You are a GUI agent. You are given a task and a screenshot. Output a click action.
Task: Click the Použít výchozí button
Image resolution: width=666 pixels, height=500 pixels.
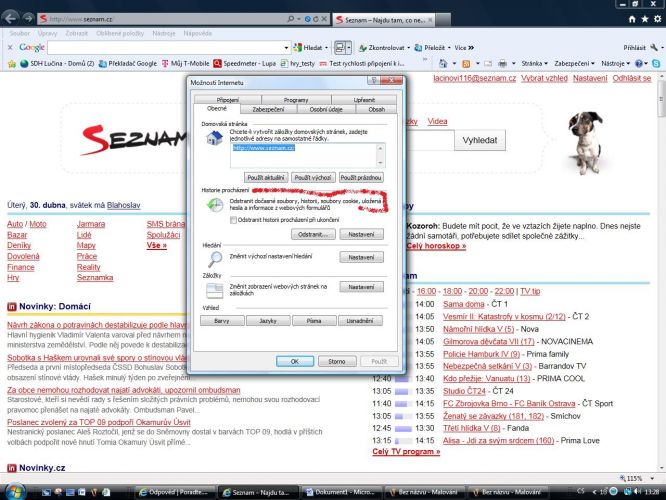(x=313, y=178)
